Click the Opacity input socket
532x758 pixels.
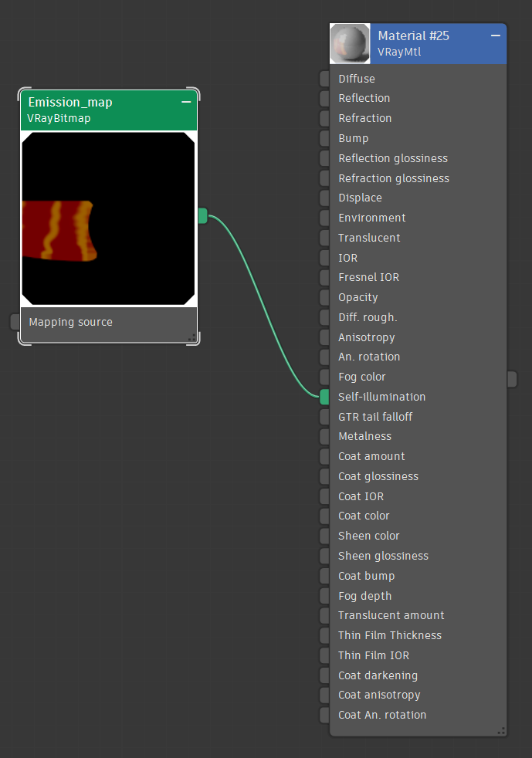tap(324, 297)
